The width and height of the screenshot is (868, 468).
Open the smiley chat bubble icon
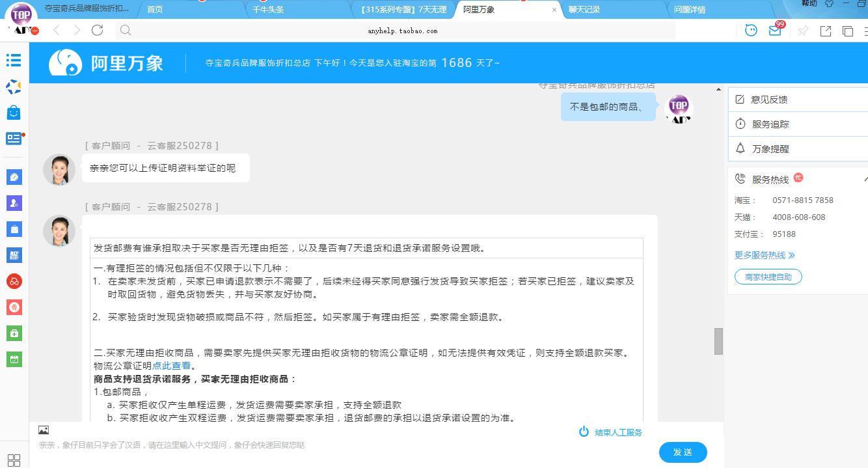tap(751, 30)
